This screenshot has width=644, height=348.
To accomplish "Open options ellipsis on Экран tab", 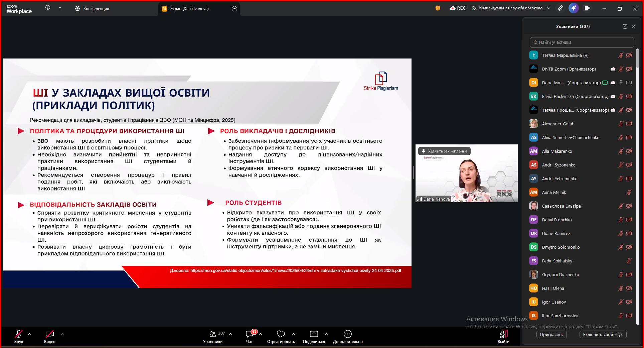I will 234,9.
